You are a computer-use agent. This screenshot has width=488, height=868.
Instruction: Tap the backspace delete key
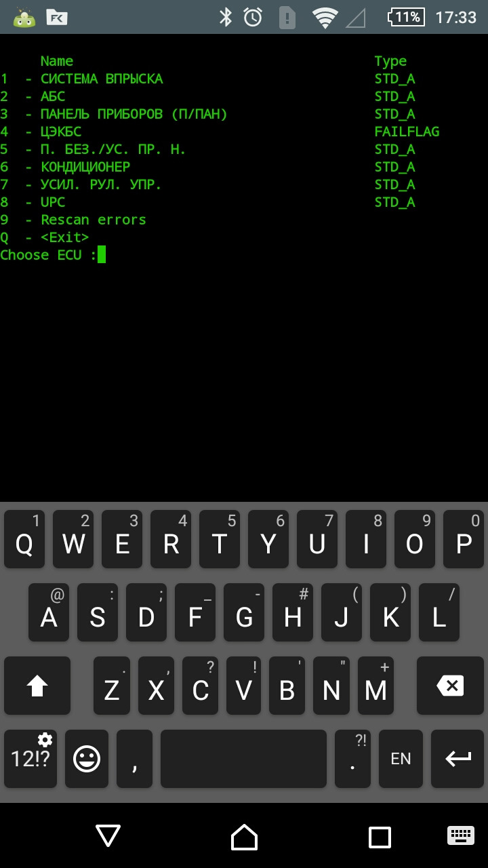450,686
